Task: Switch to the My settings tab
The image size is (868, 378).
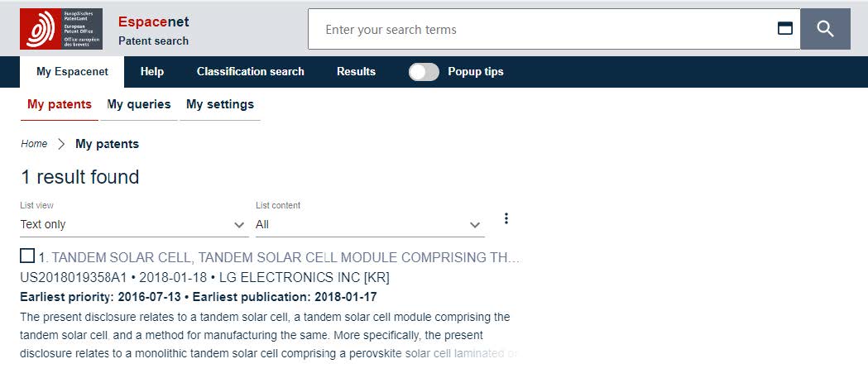Action: [220, 104]
